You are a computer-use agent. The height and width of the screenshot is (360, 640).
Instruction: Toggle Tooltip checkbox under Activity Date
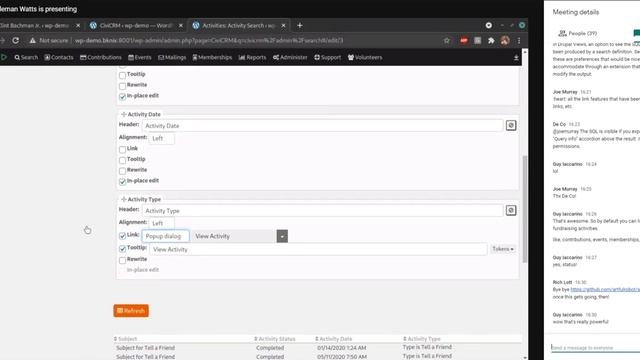tap(122, 160)
